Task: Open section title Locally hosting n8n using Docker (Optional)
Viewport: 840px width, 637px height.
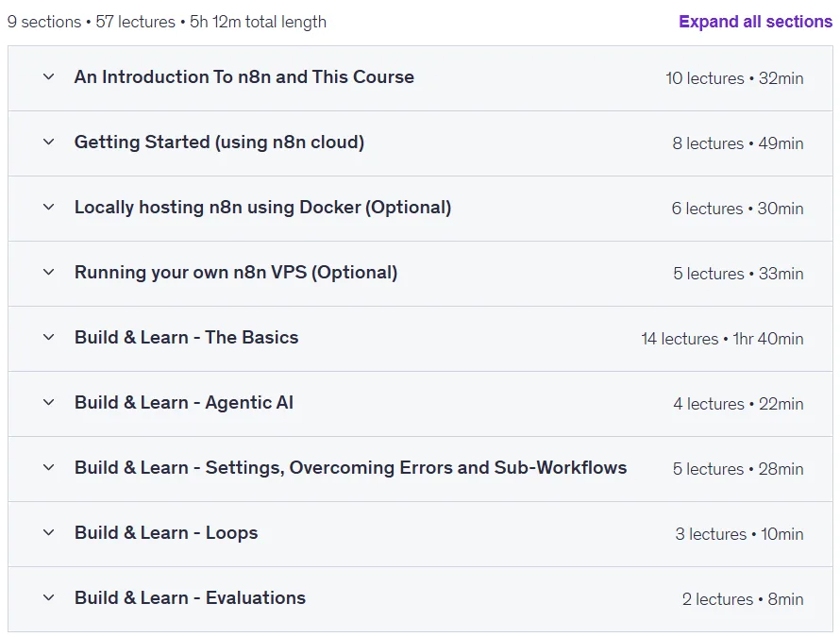Action: pos(263,208)
